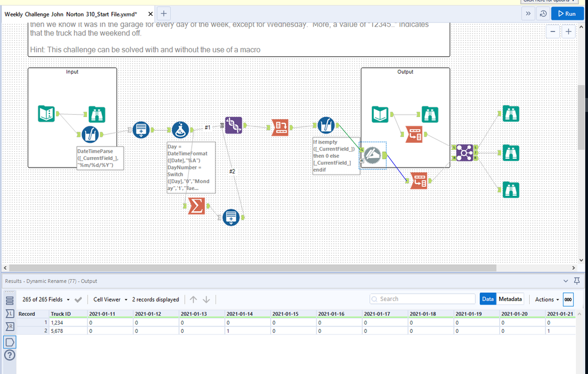This screenshot has width=588, height=374.
Task: Zoom in the canvas with plus button
Action: click(569, 32)
